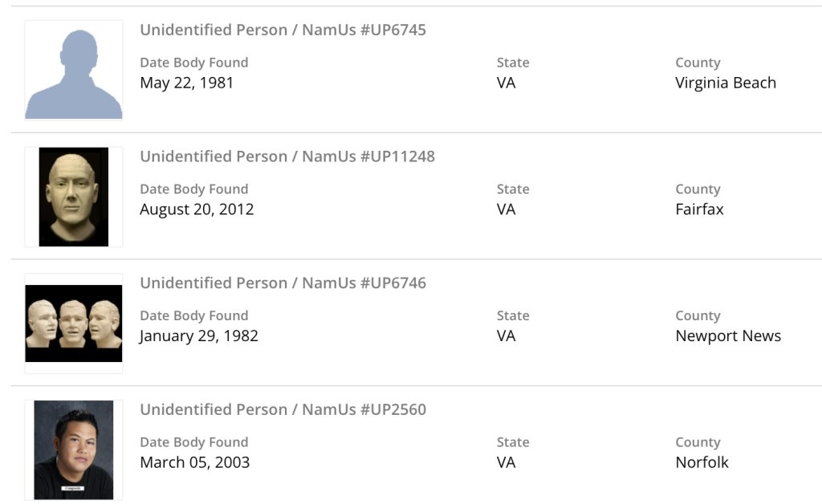Select the Virginia Beach county value
The width and height of the screenshot is (822, 504).
[x=726, y=83]
